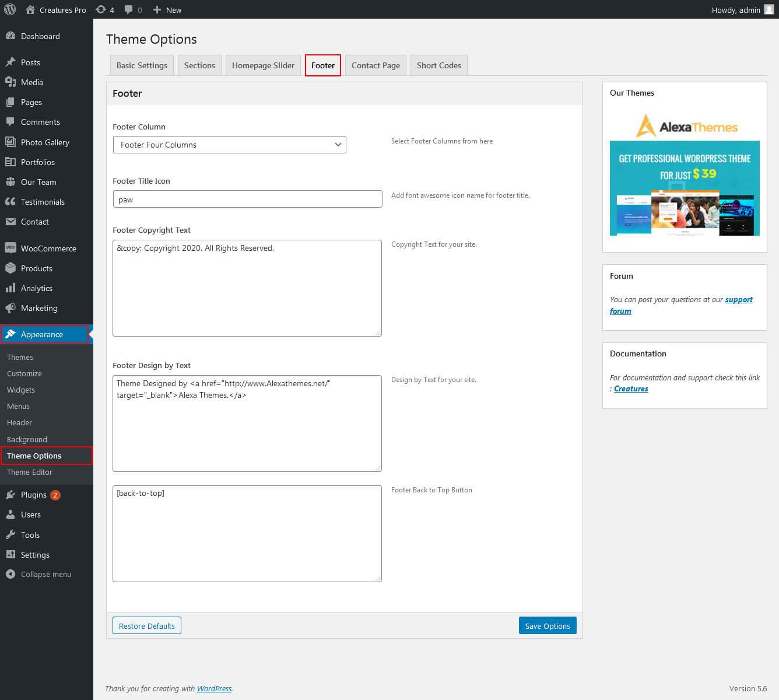Click the Portfolios icon
The image size is (779, 700).
[x=10, y=162]
